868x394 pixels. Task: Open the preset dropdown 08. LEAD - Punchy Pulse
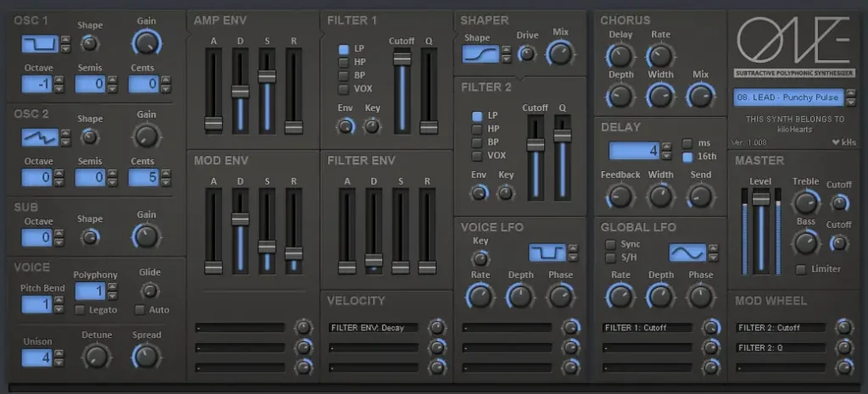(789, 97)
